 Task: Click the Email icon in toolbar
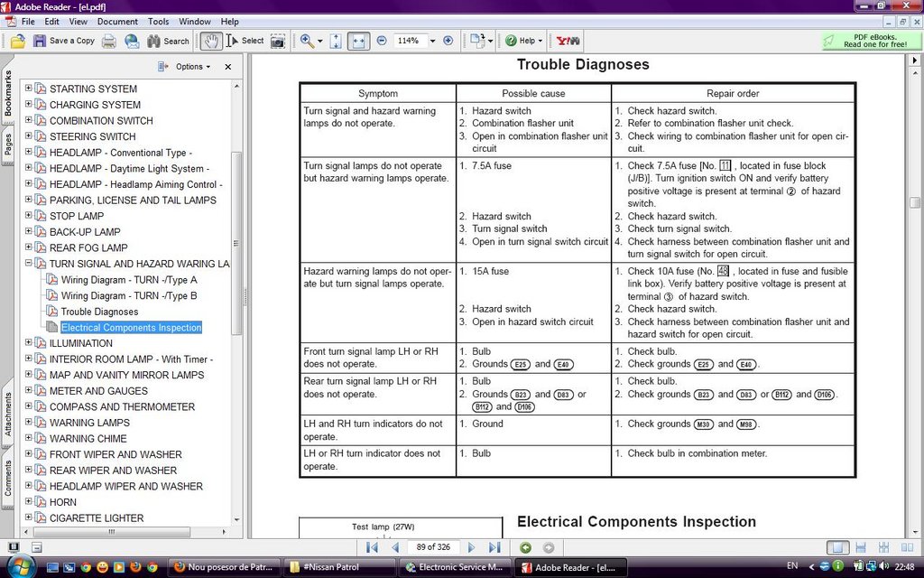[x=132, y=41]
